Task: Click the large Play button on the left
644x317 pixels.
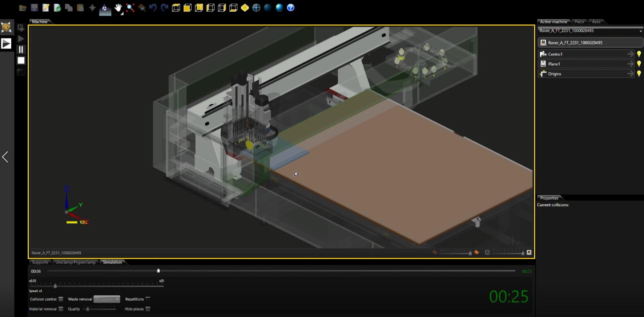Action: click(x=6, y=44)
